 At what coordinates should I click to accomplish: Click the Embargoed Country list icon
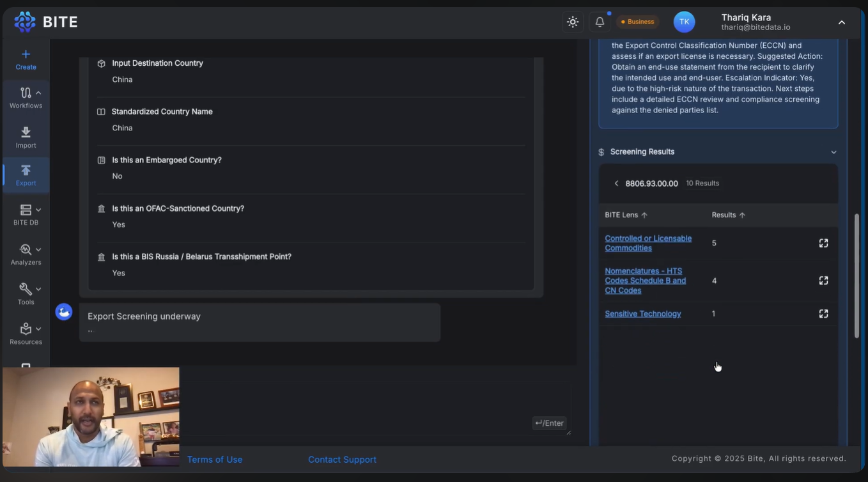click(x=101, y=160)
